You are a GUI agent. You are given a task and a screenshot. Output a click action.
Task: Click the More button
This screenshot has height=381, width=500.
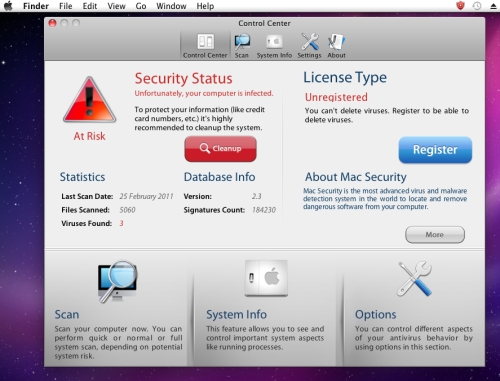tap(435, 235)
